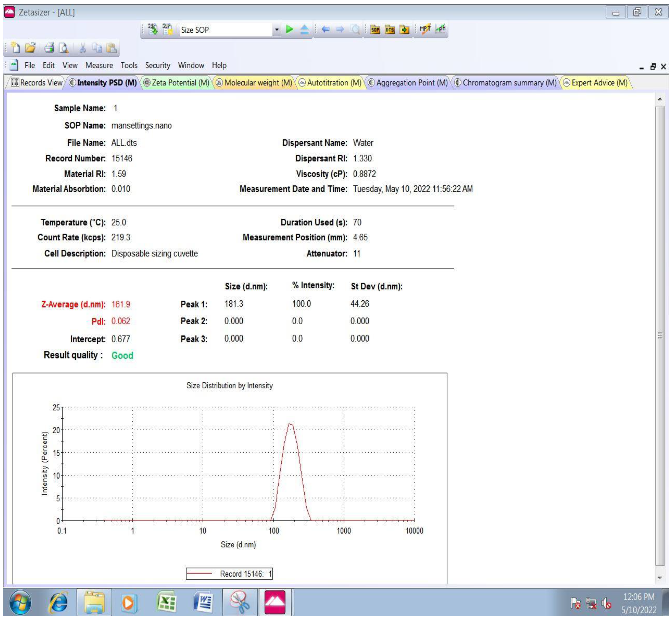Open the Measure menu
This screenshot has width=672, height=619.
[x=99, y=65]
